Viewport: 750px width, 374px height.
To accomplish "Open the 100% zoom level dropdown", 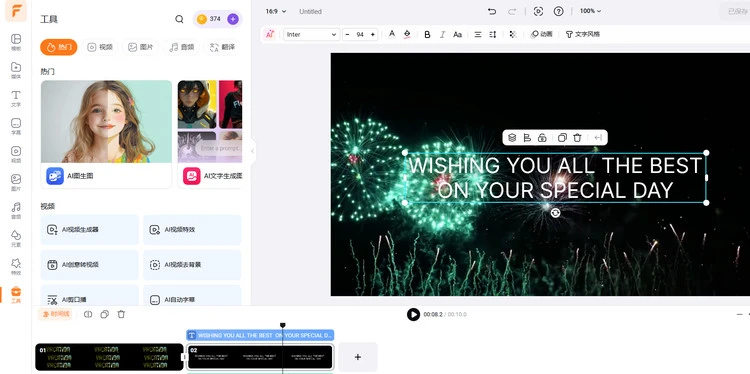I will (590, 11).
